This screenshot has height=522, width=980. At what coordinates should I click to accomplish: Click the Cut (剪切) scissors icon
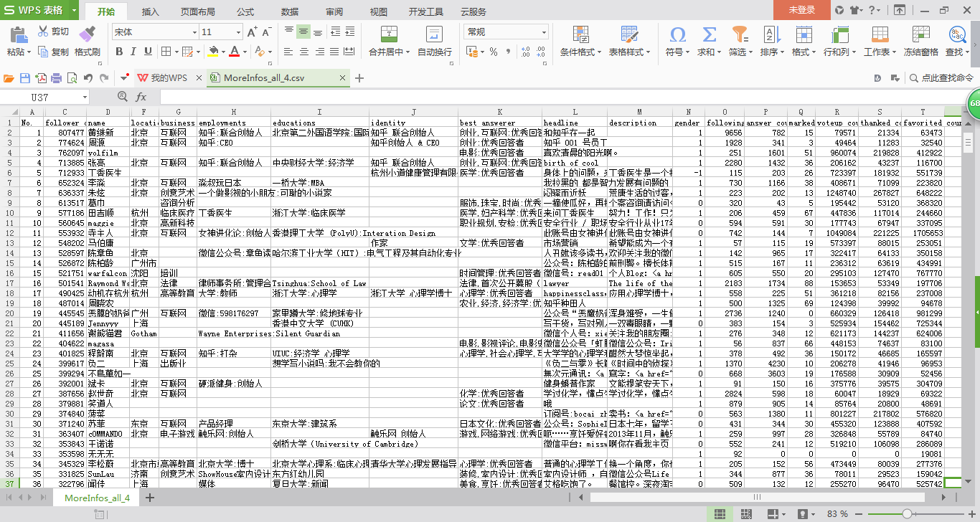coord(42,32)
